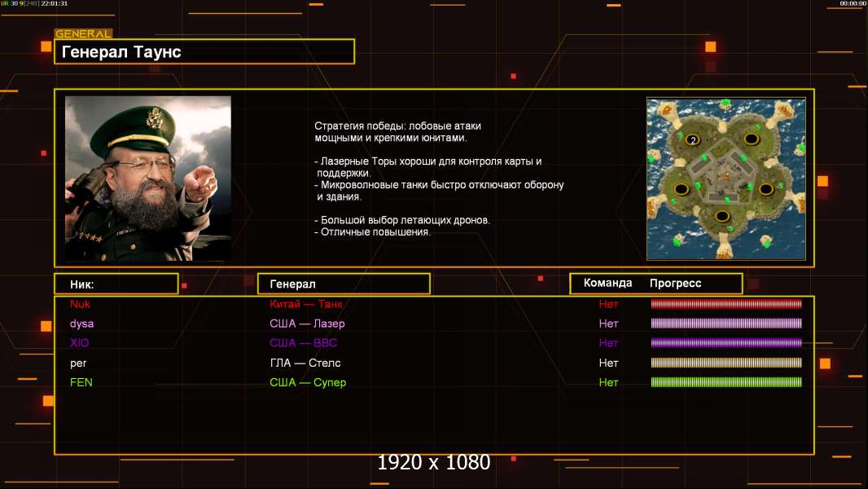Click General Townes portrait image
868x489 pixels.
pos(148,178)
